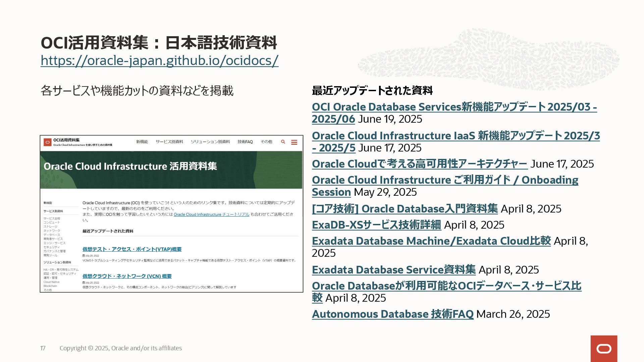
Task: Select HA・DR・高可用性システム in sidebar
Action: click(61, 270)
